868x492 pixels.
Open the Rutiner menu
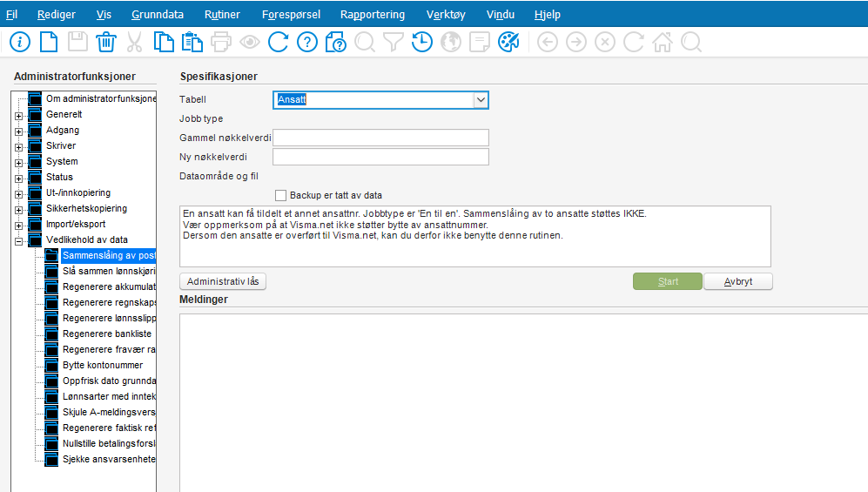point(222,15)
